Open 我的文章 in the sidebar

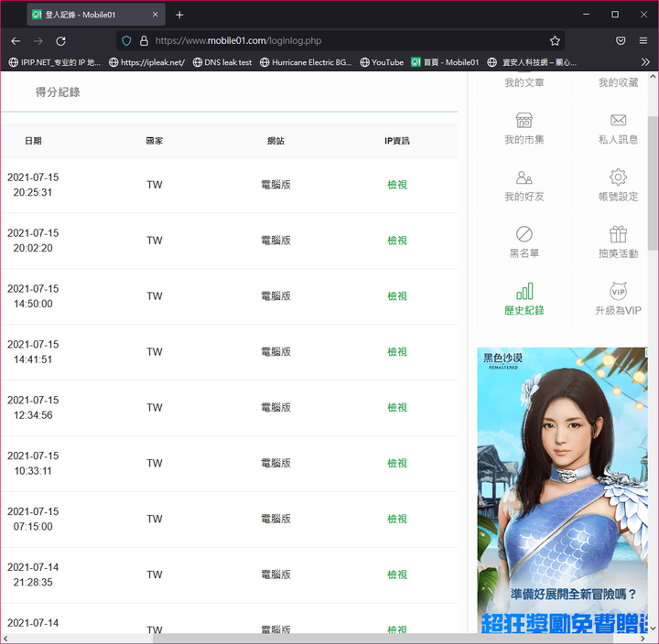coord(524,82)
